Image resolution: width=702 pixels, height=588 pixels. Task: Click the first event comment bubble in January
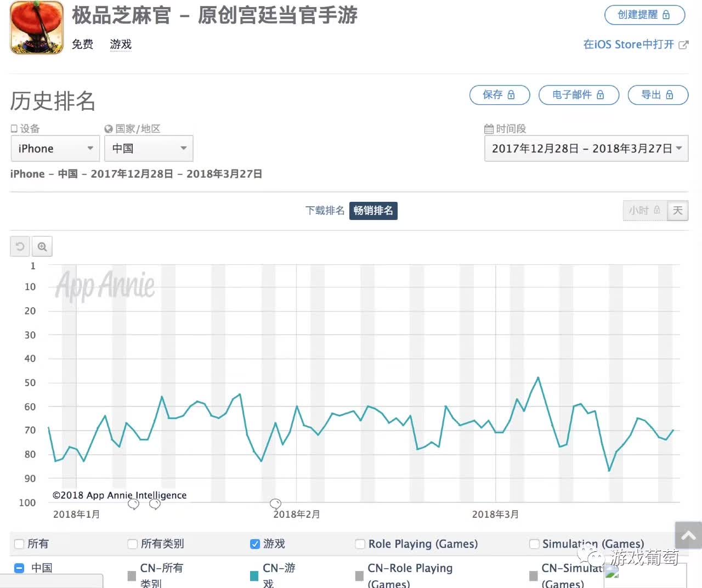133,504
